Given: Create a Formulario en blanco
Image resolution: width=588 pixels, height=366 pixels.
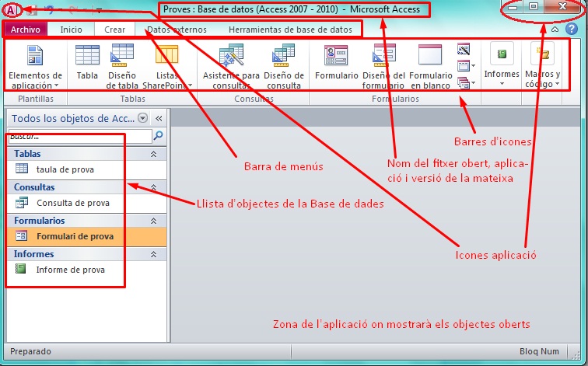Looking at the screenshot, I should pos(431,66).
